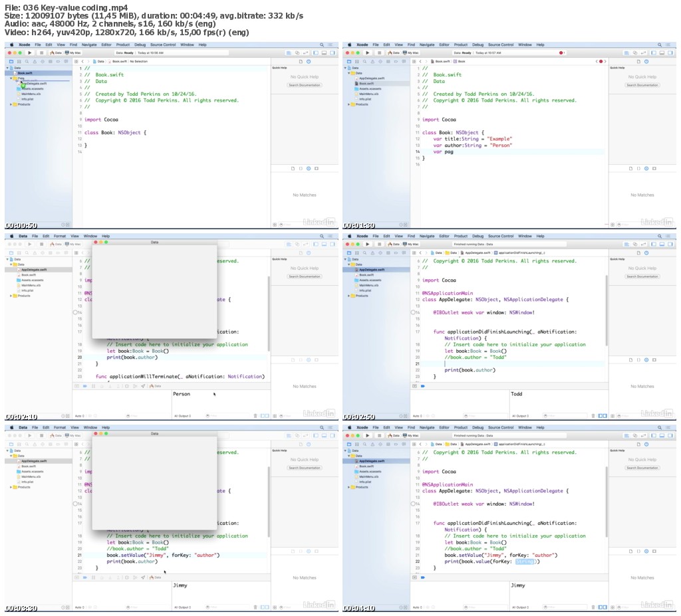In the 00:02:50 frame, click the hide debug area button
This screenshot has width=681, height=616.
415,386
